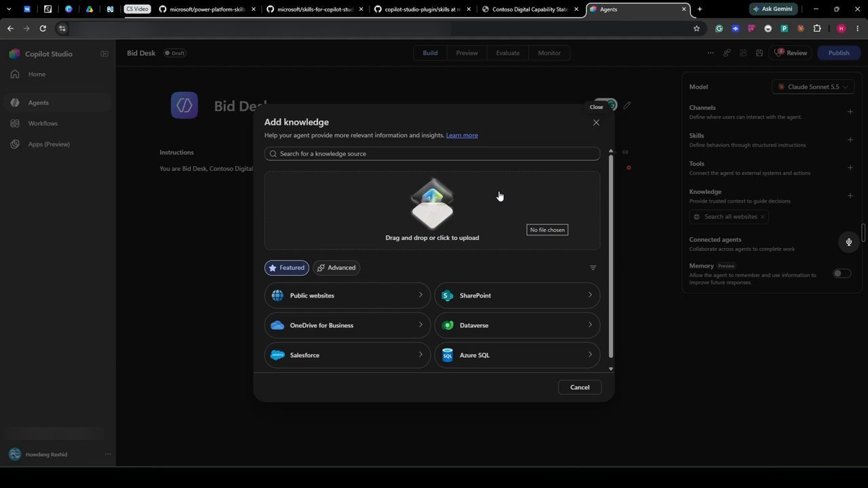Screen dimensions: 868x488
Task: Expand the Salesforce source chevron
Action: pyautogui.click(x=420, y=355)
